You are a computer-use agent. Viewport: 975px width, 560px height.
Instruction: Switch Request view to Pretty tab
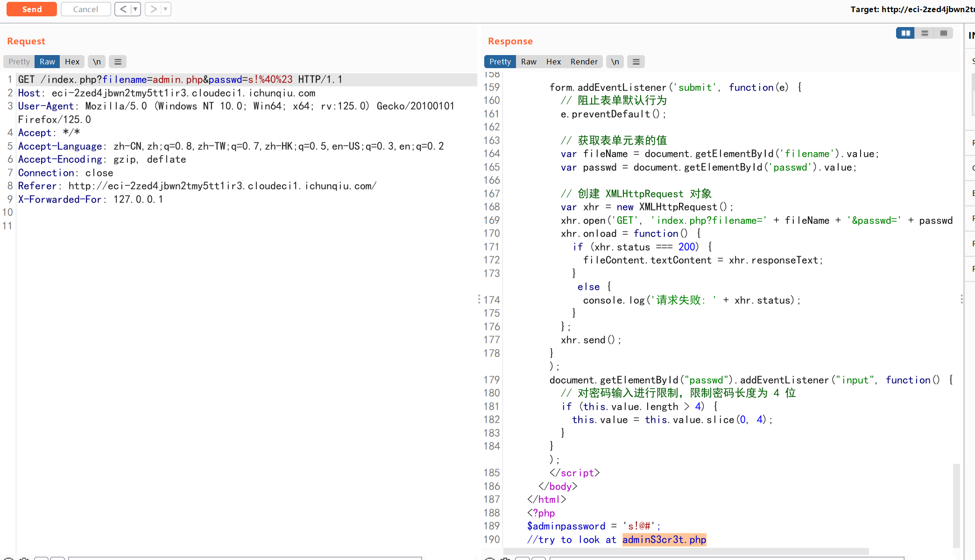pyautogui.click(x=19, y=62)
